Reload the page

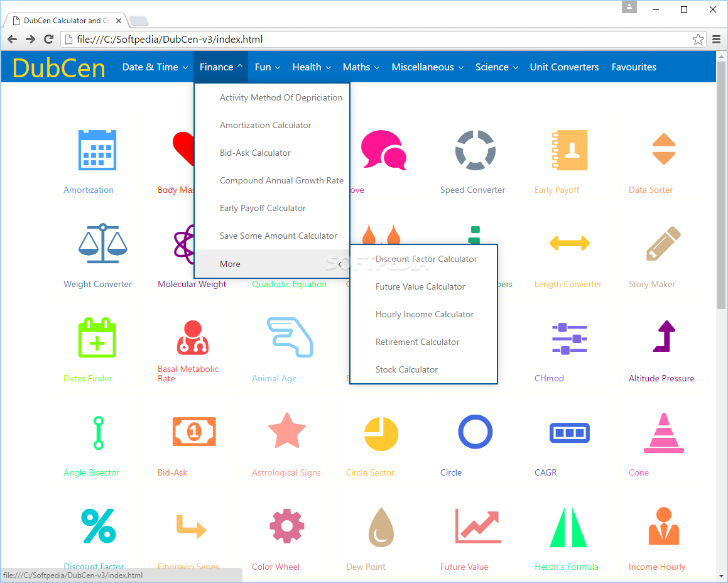(48, 40)
